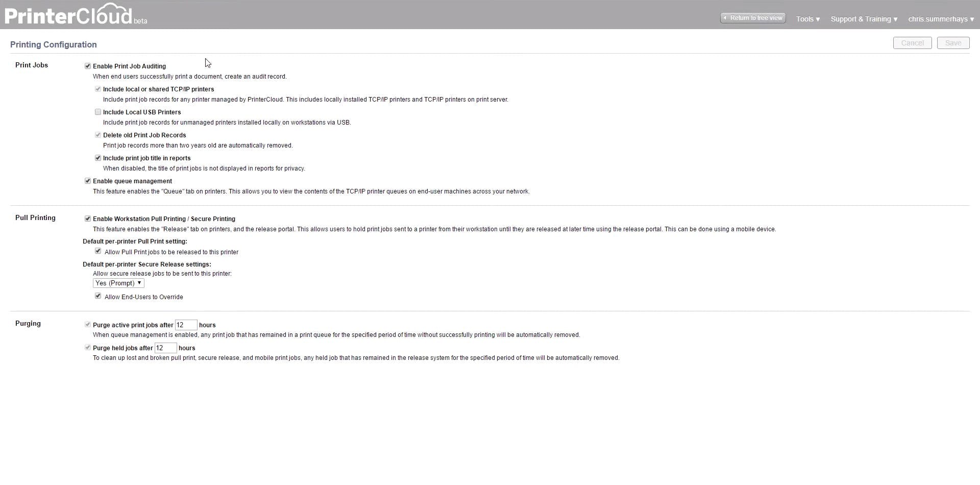Click the Return to tree view button

click(752, 17)
